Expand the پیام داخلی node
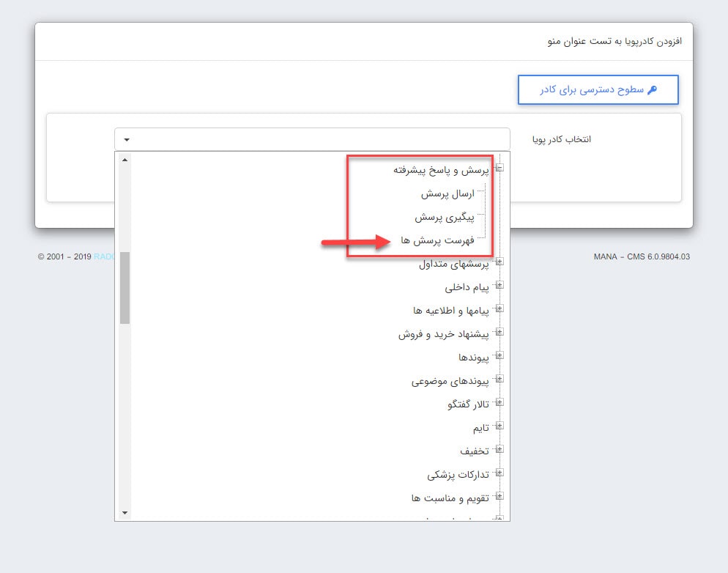 (x=499, y=285)
